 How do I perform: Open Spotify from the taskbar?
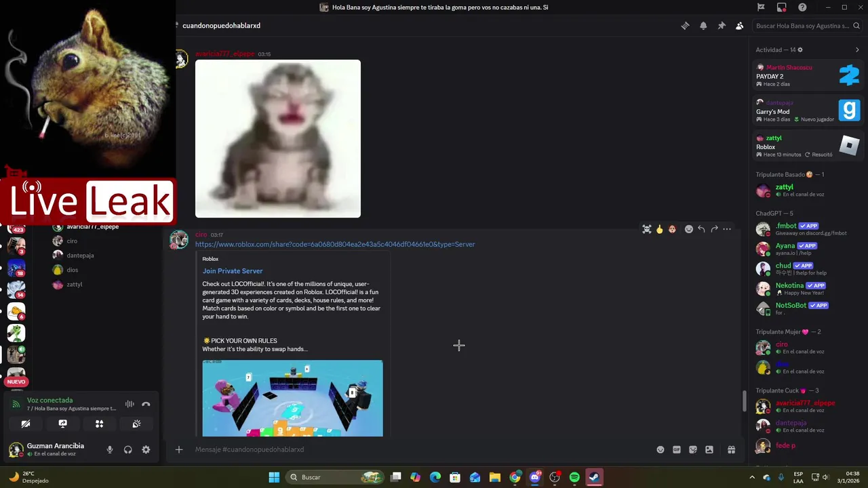(x=574, y=477)
